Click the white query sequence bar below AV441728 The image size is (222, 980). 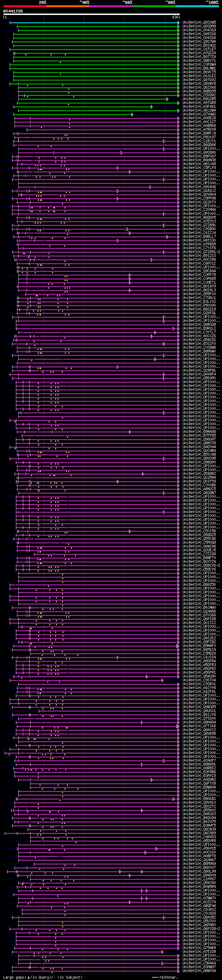click(x=92, y=15)
